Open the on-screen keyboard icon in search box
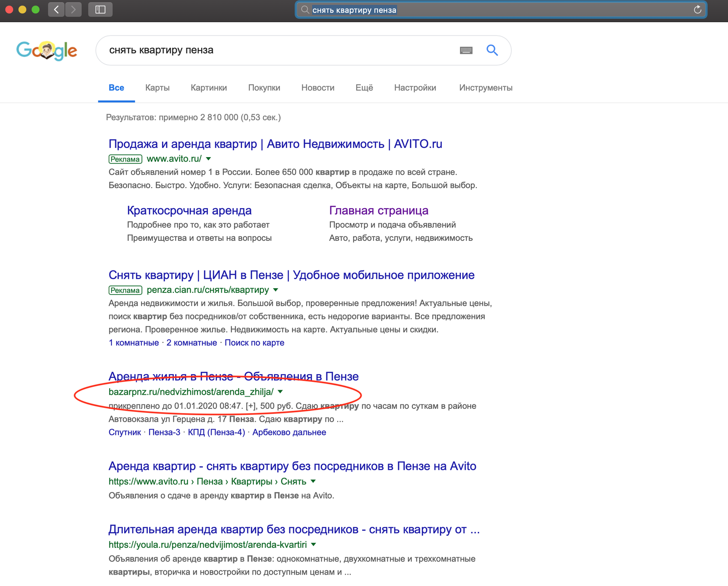728x586 pixels. [x=466, y=51]
